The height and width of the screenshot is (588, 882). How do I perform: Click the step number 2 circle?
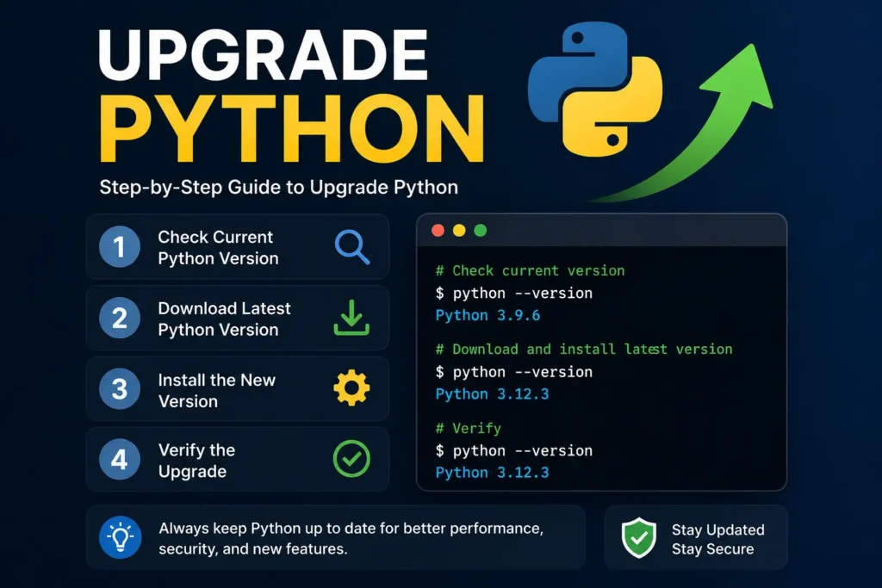(x=120, y=319)
